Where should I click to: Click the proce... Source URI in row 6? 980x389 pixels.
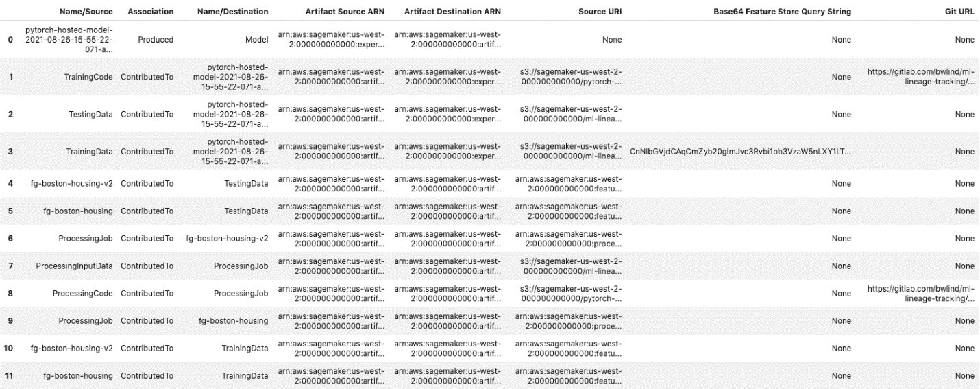click(x=568, y=238)
